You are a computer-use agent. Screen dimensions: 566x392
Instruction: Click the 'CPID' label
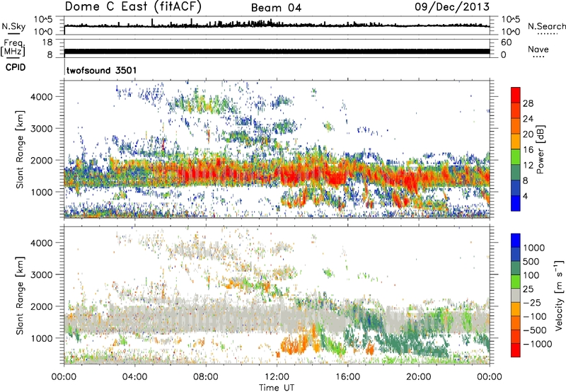(16, 67)
